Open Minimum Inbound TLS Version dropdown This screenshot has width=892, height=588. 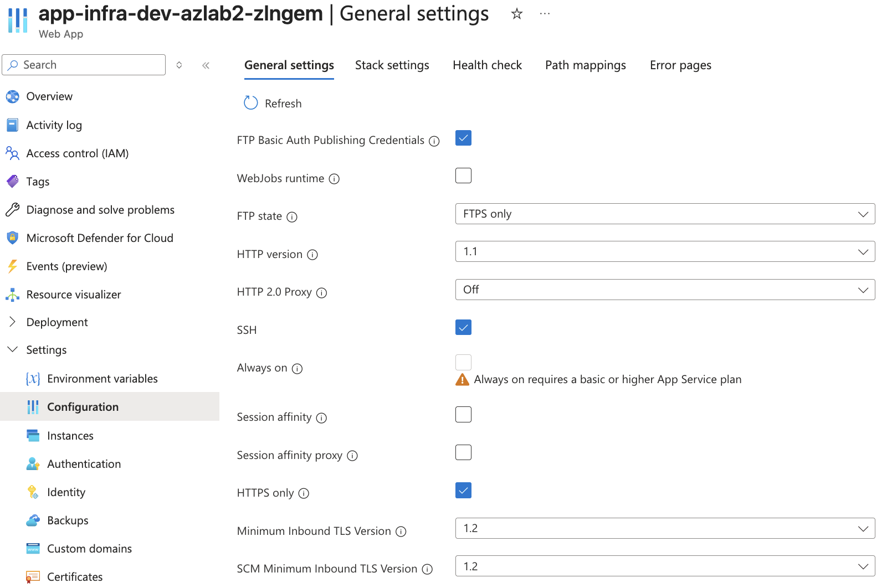pyautogui.click(x=665, y=528)
